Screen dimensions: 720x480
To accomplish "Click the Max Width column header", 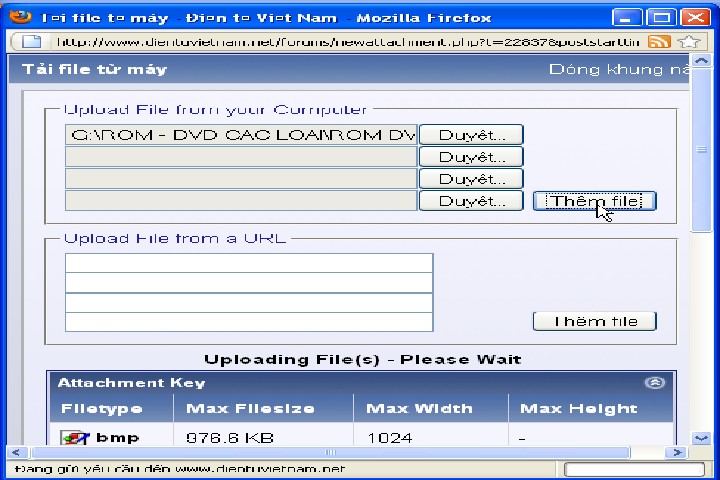I will pyautogui.click(x=419, y=408).
